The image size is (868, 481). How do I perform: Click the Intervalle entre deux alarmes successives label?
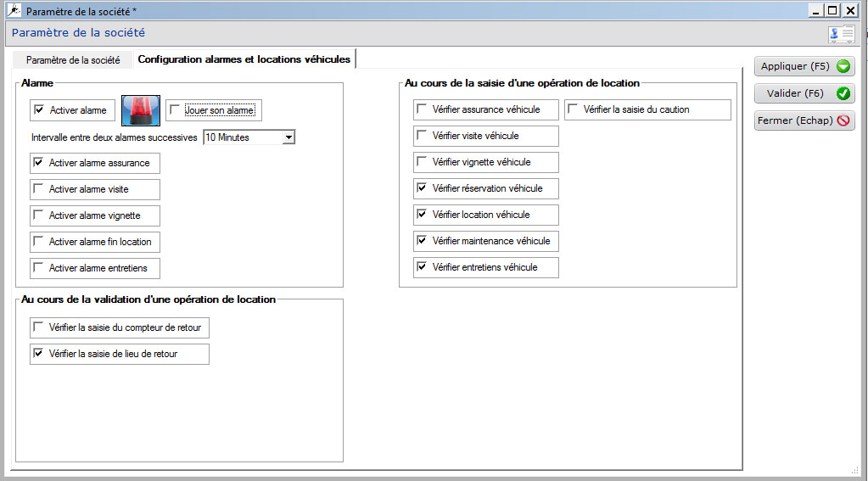tap(114, 137)
